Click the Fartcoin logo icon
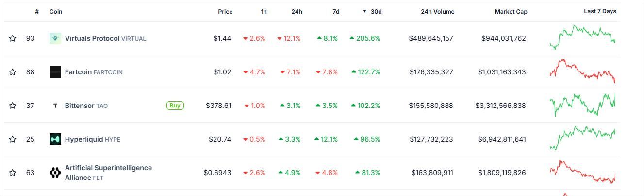Screen dimensions: 644x196 coord(55,72)
